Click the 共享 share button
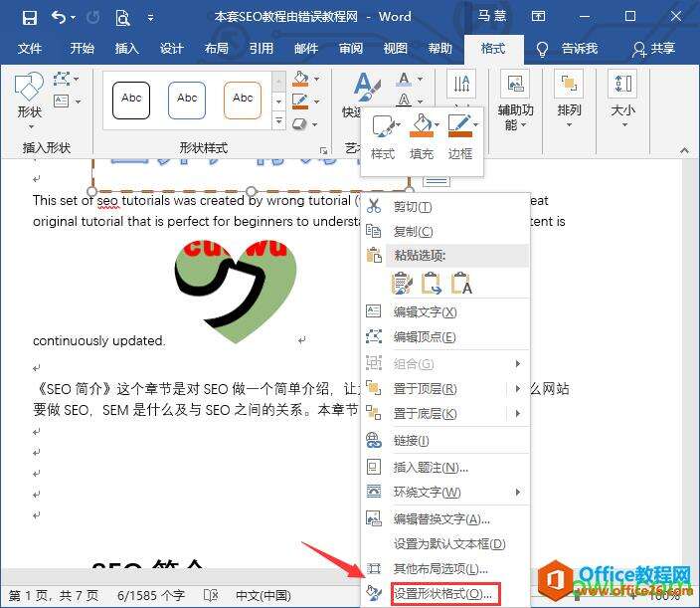 click(653, 48)
